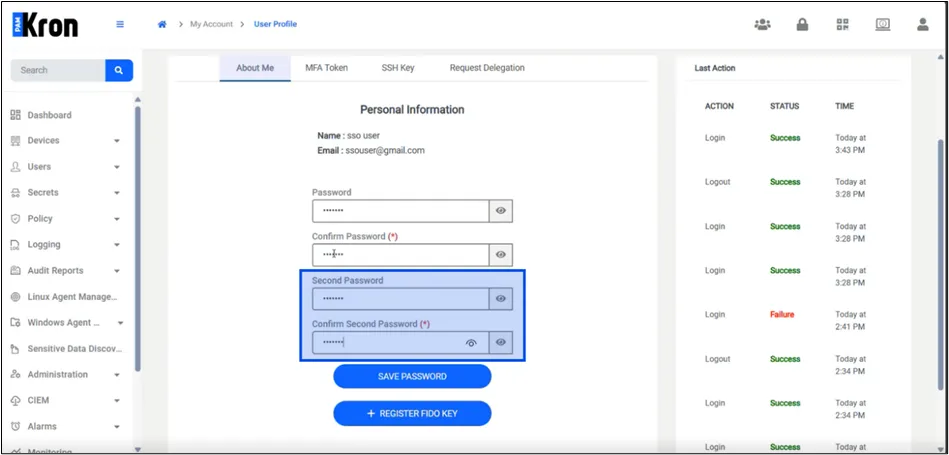Click the CIEM cloud icon
The width and height of the screenshot is (949, 455).
pos(16,401)
